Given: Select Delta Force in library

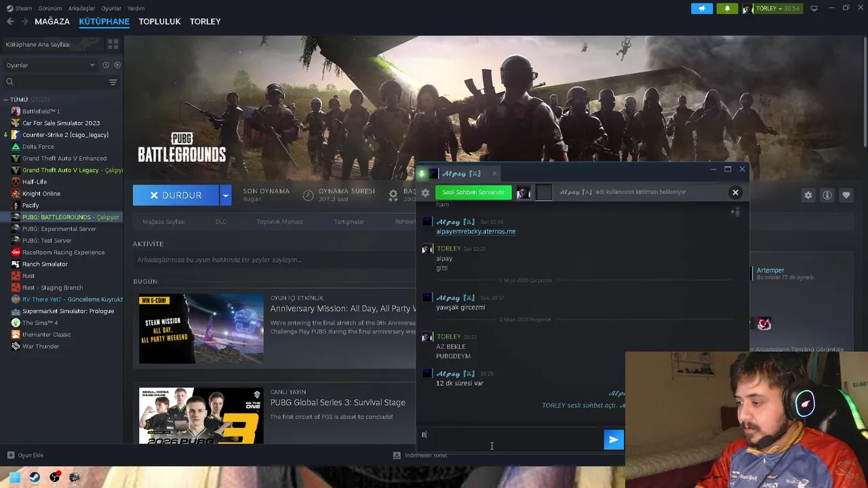Looking at the screenshot, I should tap(38, 146).
